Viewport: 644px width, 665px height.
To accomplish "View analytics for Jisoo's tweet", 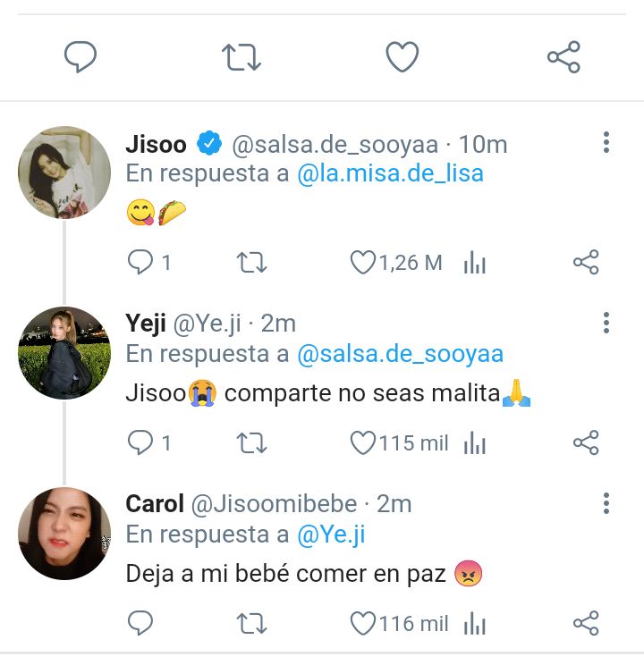I will click(475, 262).
